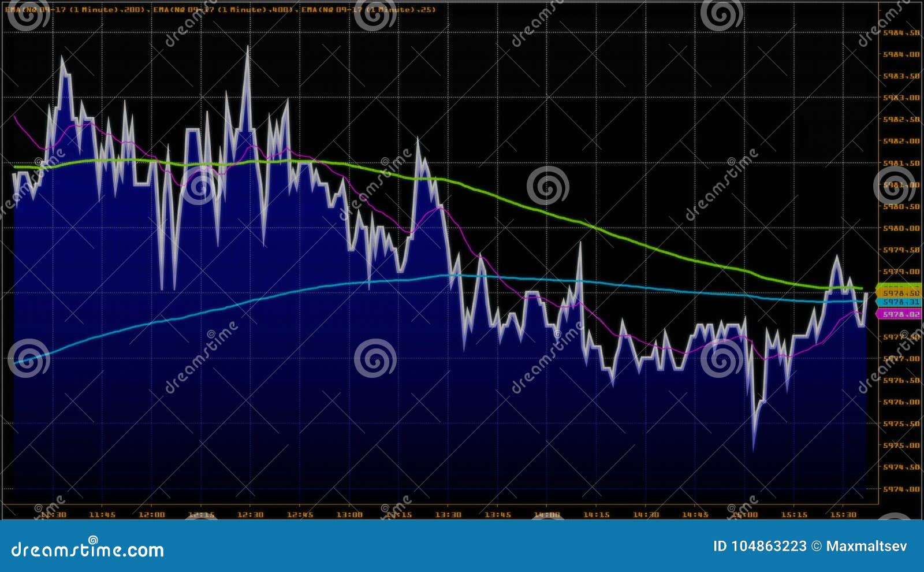This screenshot has width=924, height=572.
Task: Click the 15:00 time axis label
Action: (x=744, y=515)
